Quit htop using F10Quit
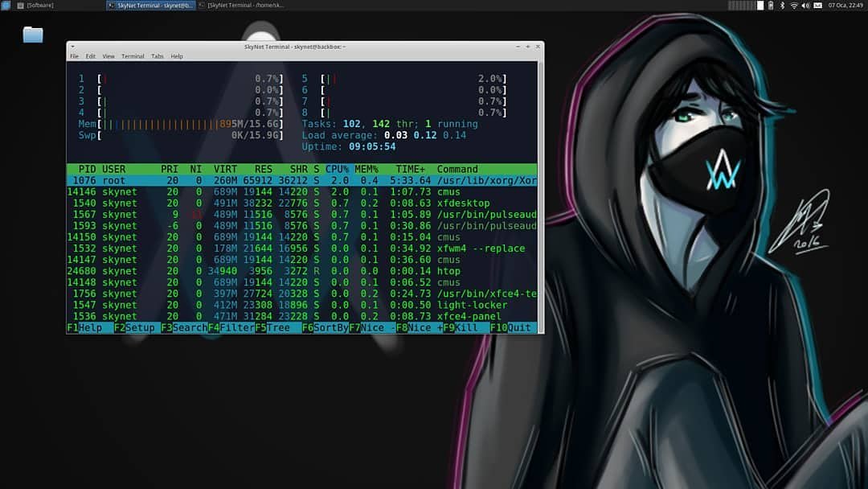 [x=512, y=327]
